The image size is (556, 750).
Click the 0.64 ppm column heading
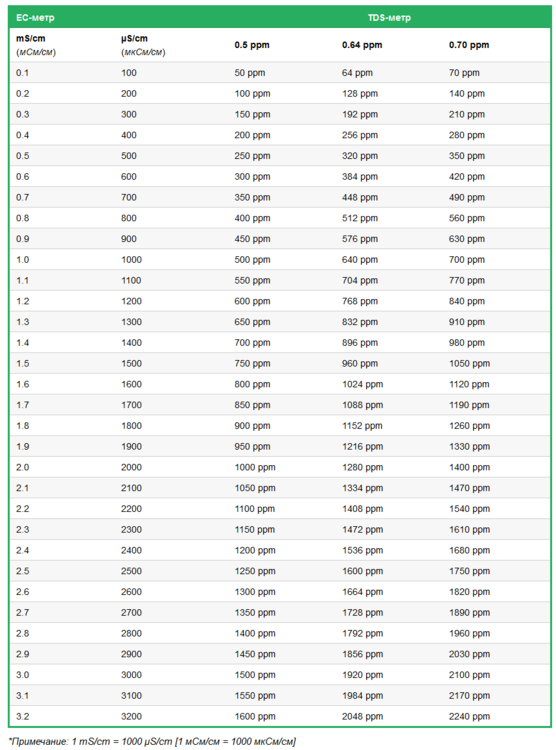362,45
